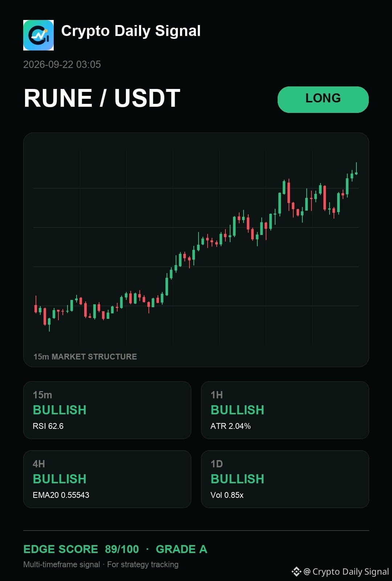
Task: Select the ATR 2.04% reading
Action: tap(230, 426)
